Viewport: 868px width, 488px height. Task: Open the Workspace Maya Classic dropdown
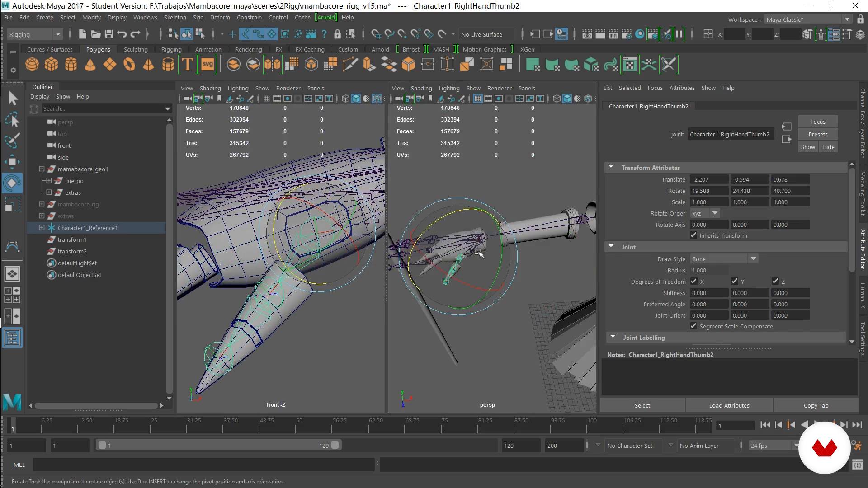click(808, 19)
